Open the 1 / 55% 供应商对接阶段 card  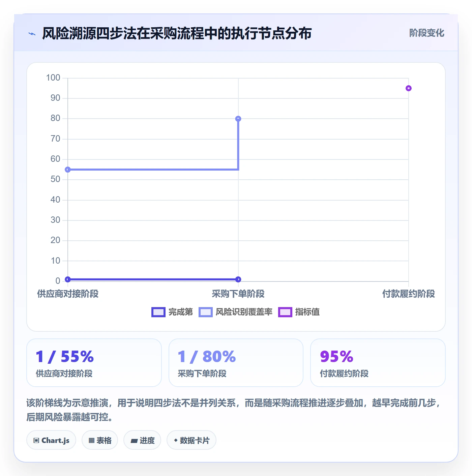(x=94, y=363)
